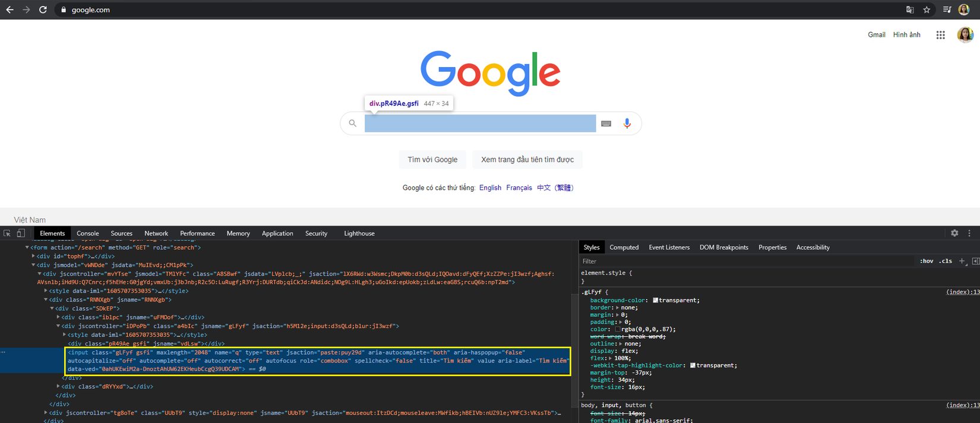The image size is (980, 423).
Task: Open the background-color transparent swatch
Action: pos(656,300)
